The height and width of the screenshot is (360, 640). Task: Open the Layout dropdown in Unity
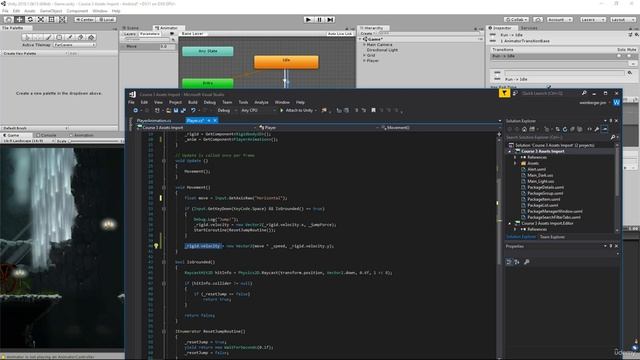(x=622, y=19)
